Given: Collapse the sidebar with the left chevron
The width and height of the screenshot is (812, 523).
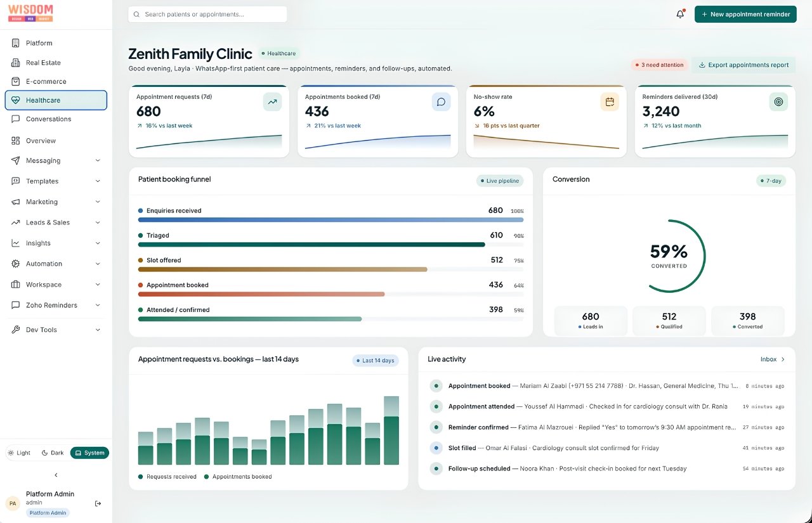Looking at the screenshot, I should click(56, 475).
